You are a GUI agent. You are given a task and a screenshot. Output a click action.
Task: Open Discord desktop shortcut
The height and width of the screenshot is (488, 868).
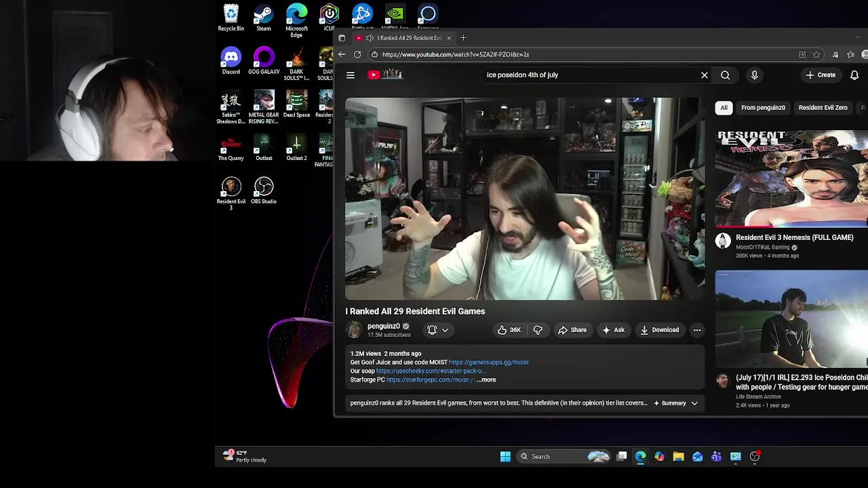coord(231,61)
